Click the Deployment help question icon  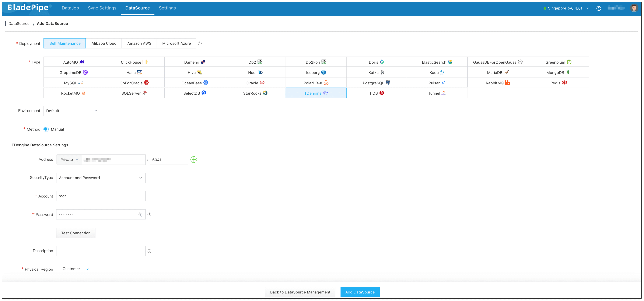[x=200, y=43]
